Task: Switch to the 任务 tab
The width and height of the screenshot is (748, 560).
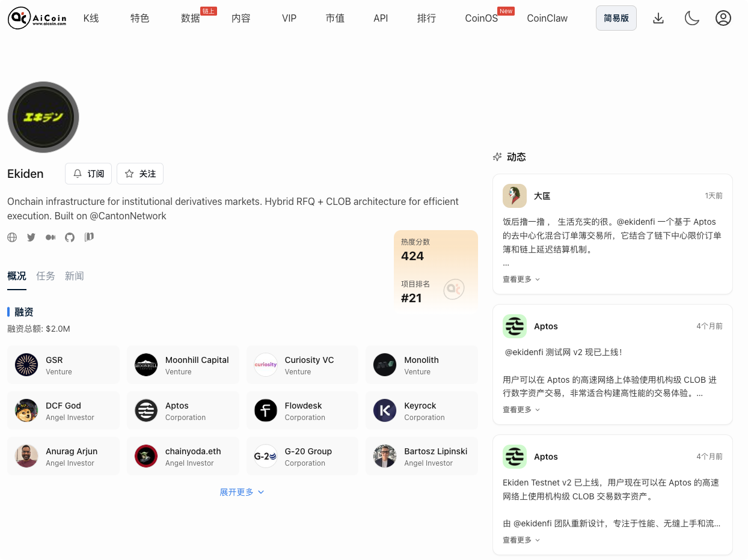Action: (x=46, y=276)
